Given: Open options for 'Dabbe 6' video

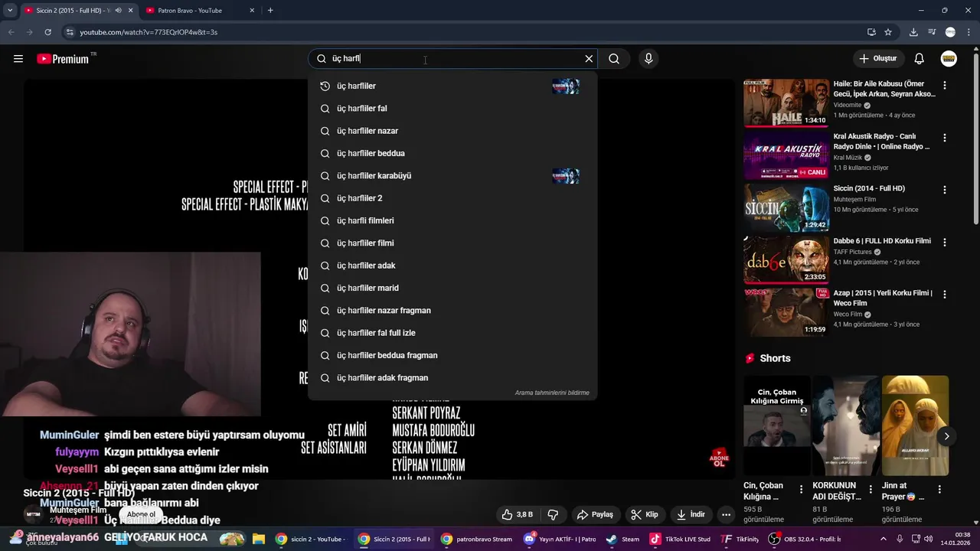Looking at the screenshot, I should [x=945, y=242].
